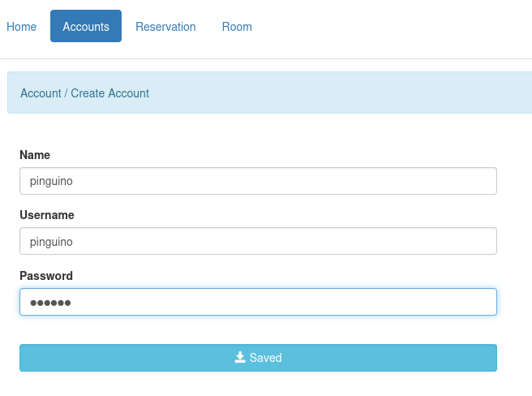
Task: Click the light blue breadcrumb bar
Action: pyautogui.click(x=270, y=93)
